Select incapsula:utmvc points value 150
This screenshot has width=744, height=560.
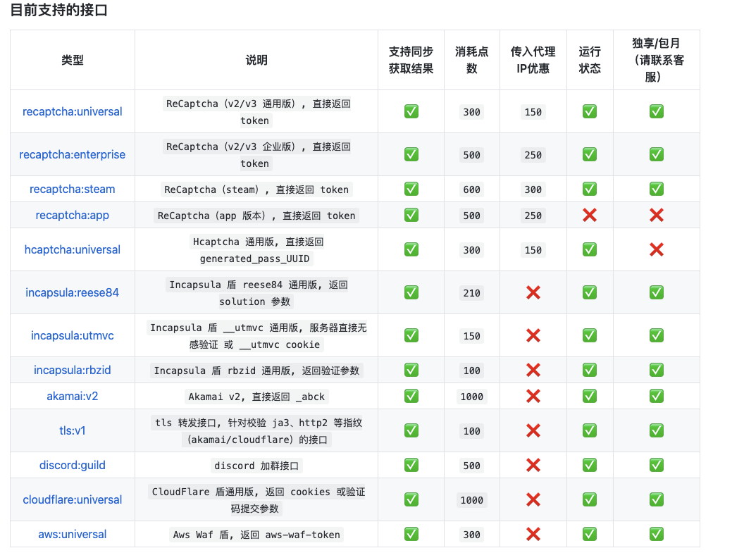pyautogui.click(x=471, y=336)
